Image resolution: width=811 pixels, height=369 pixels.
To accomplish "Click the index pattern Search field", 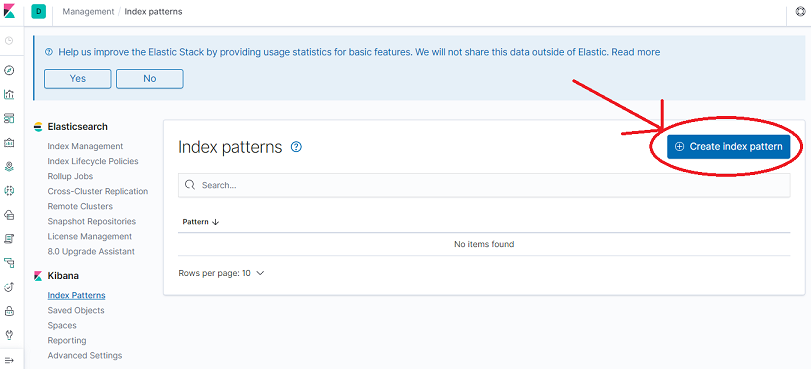I will 484,185.
